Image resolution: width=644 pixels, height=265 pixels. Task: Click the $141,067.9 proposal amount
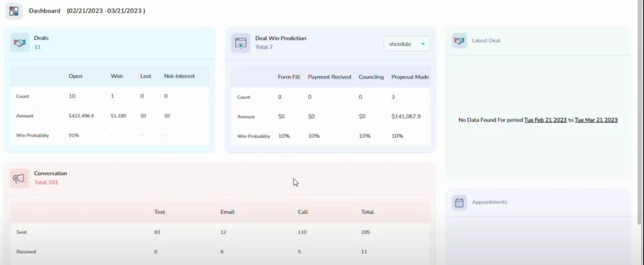406,116
